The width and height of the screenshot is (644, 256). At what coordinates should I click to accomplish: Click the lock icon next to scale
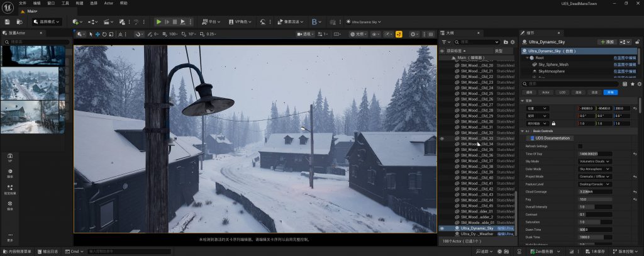(553, 123)
